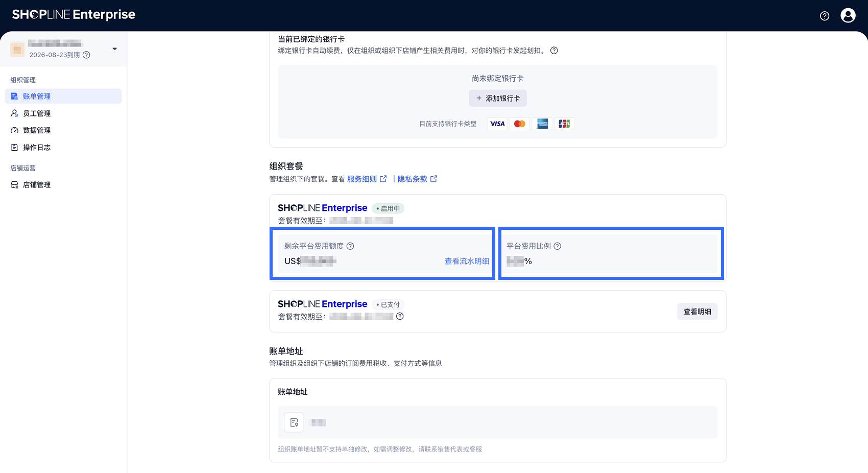The width and height of the screenshot is (868, 473).
Task: Click the 启用中 status badge
Action: coord(388,208)
